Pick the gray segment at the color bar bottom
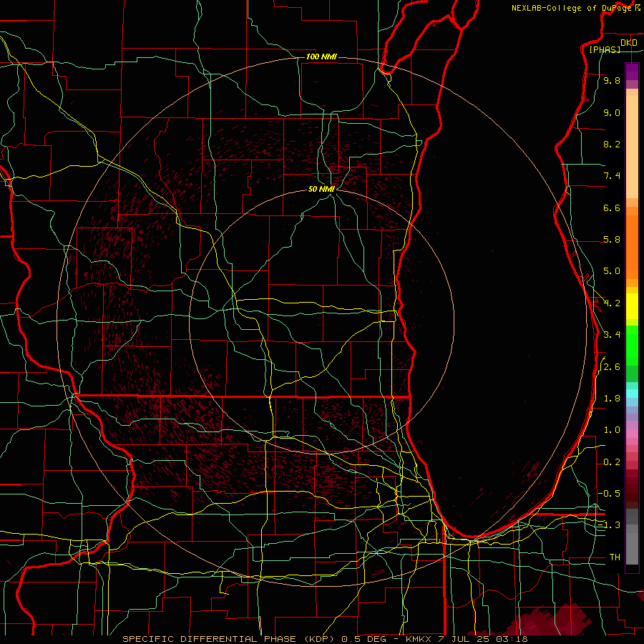 coord(632,548)
